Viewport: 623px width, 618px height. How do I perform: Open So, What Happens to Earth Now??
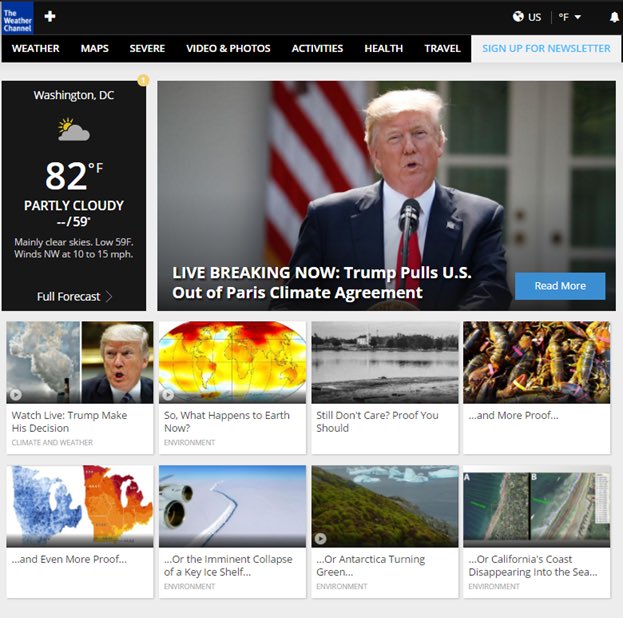[x=226, y=422]
